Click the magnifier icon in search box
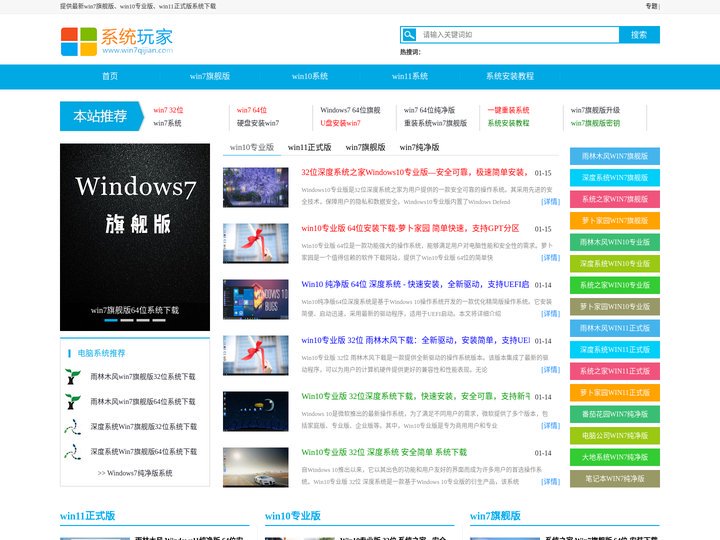The image size is (720, 540). pyautogui.click(x=409, y=34)
